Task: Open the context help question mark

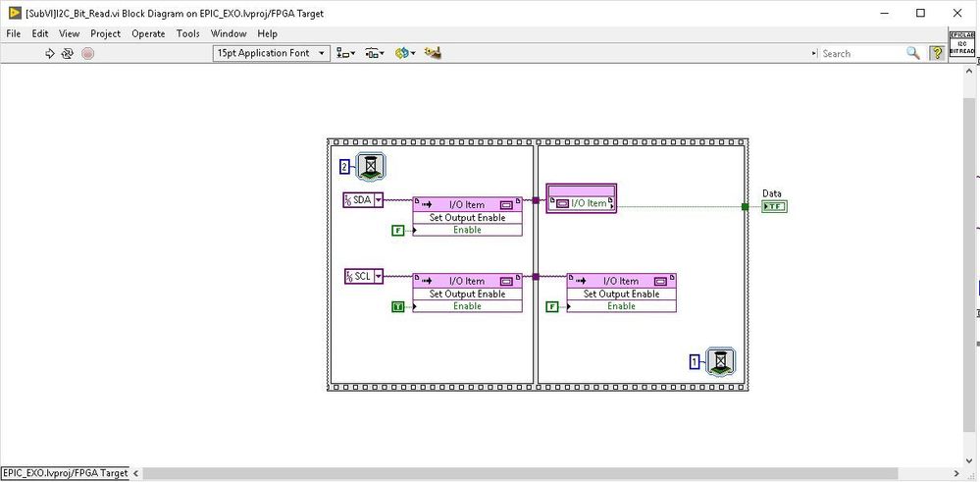Action: (936, 53)
